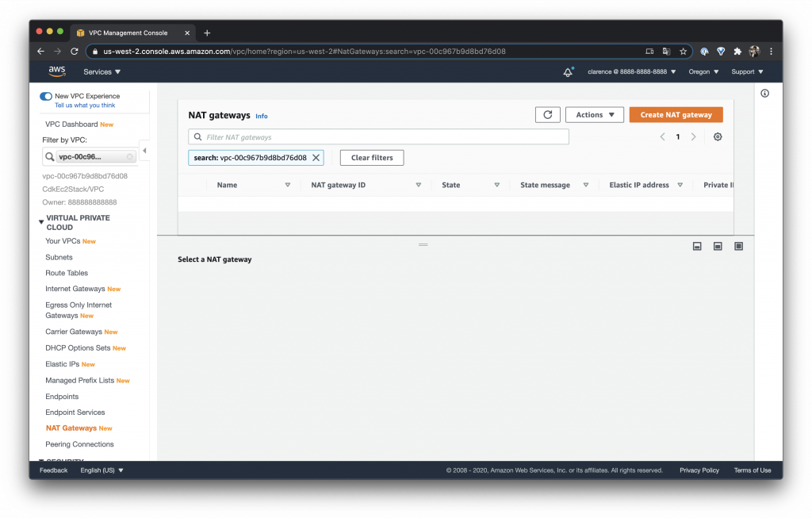Open the Terms of Use link
Image resolution: width=812 pixels, height=518 pixels.
pyautogui.click(x=753, y=470)
